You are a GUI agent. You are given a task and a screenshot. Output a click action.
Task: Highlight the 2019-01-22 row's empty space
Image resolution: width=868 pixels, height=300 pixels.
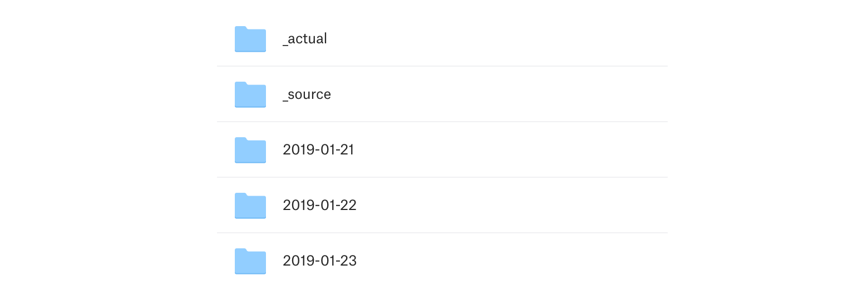[501, 206]
